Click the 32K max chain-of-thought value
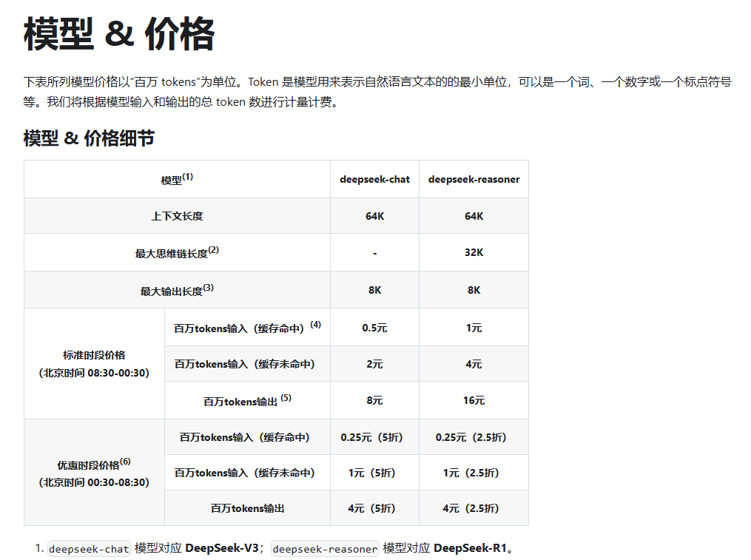The height and width of the screenshot is (560, 751). pyautogui.click(x=474, y=252)
